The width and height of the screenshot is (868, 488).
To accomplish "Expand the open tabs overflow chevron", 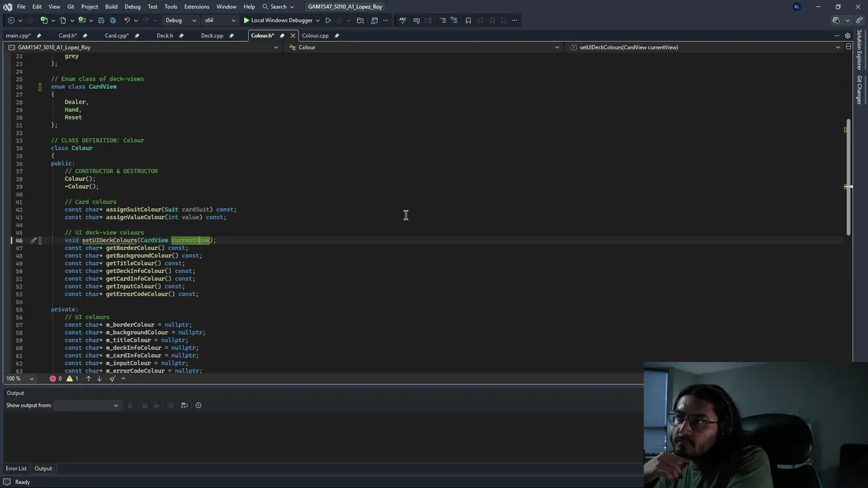I will click(x=837, y=35).
